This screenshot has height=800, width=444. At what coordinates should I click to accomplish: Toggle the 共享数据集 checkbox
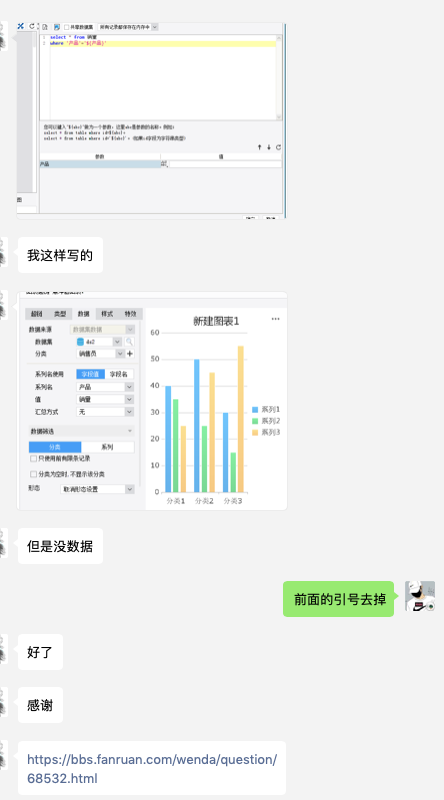click(x=66, y=27)
